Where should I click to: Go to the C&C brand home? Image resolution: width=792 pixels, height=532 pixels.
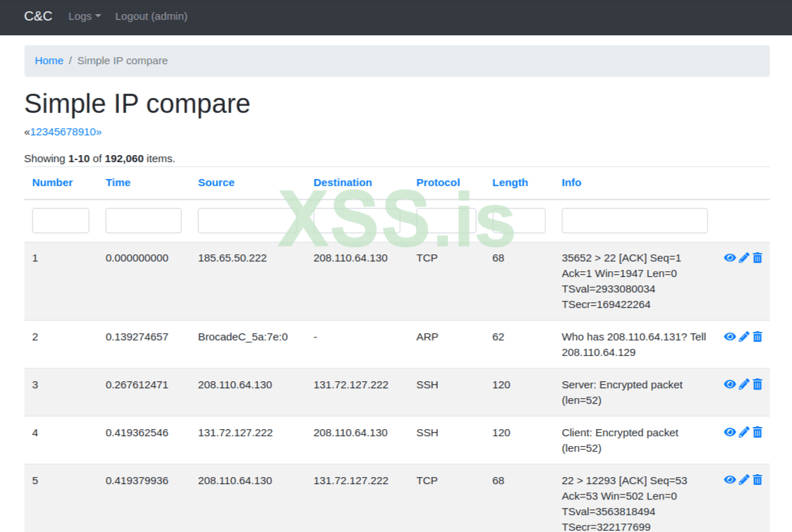point(38,16)
